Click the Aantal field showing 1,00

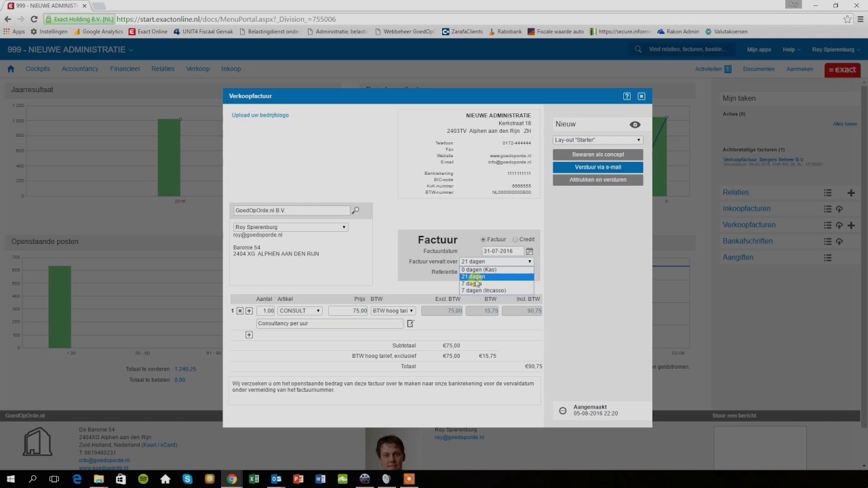pos(265,311)
